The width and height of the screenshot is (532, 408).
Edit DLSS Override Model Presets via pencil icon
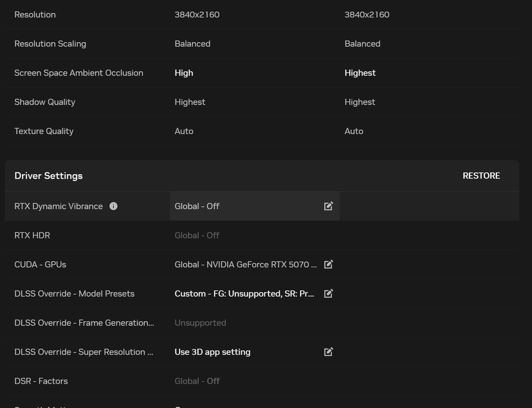coord(328,293)
